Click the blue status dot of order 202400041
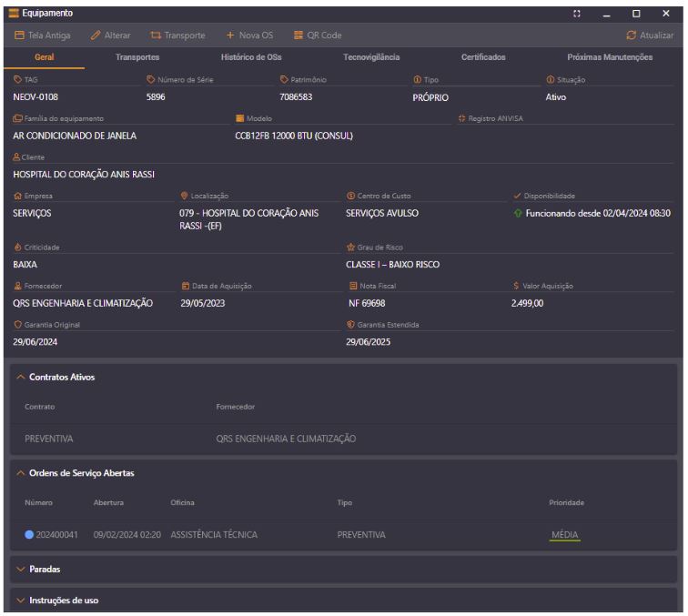This screenshot has width=688, height=616. coord(29,534)
